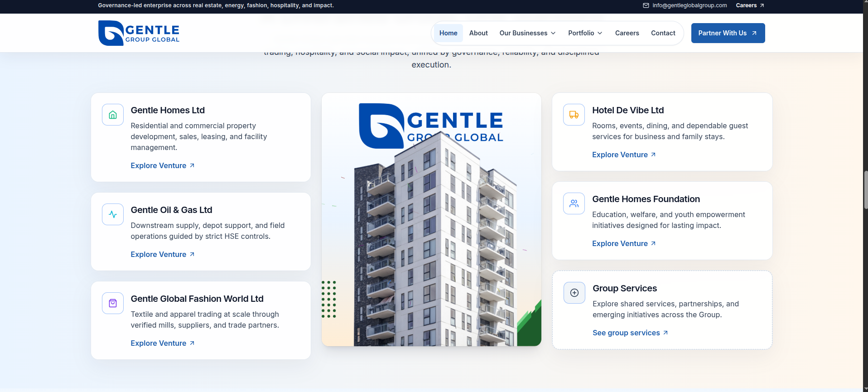Click the arrow beside Oil & Gas Explore Venture

pyautogui.click(x=192, y=254)
